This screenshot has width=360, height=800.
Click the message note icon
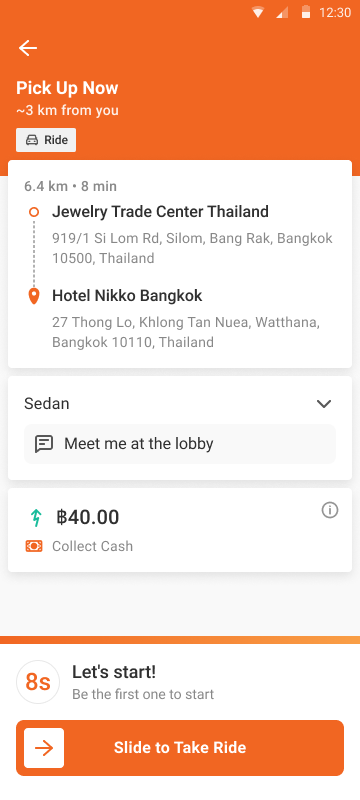44,444
